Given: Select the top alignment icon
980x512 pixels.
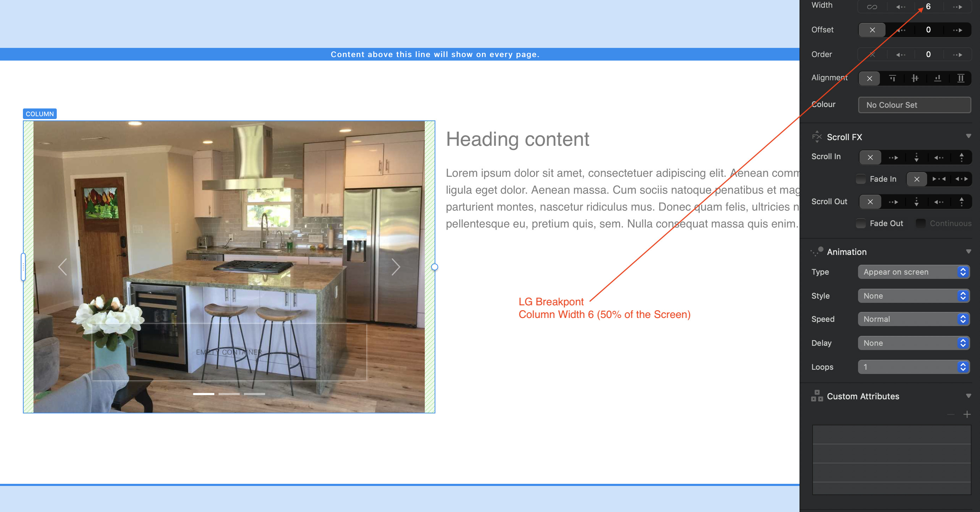Looking at the screenshot, I should click(892, 78).
